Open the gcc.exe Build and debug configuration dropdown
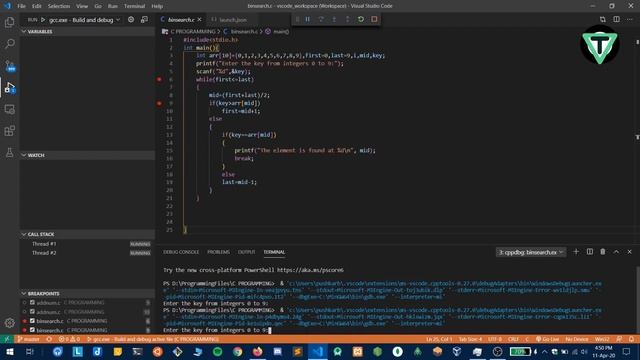This screenshot has height=360, width=640. (x=84, y=20)
